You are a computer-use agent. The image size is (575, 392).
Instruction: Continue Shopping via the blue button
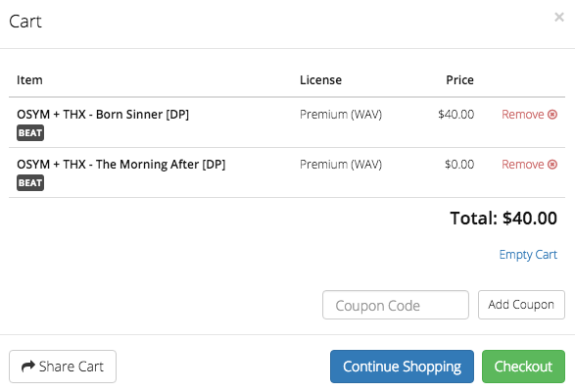(x=402, y=367)
